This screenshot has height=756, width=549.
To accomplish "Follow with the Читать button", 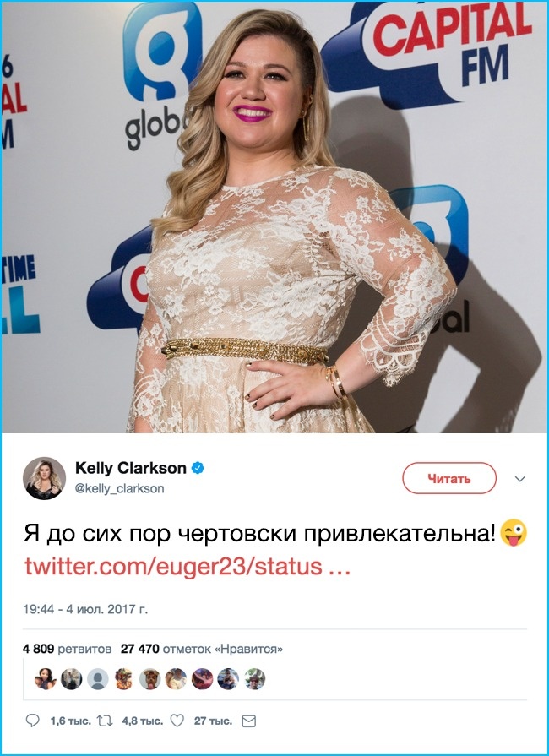I will 449,478.
